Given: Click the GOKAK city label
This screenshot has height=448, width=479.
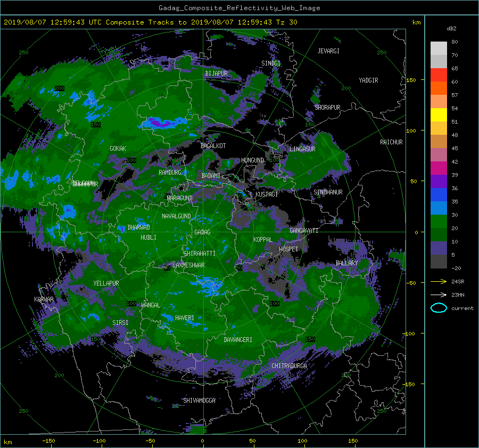Looking at the screenshot, I should (118, 149).
